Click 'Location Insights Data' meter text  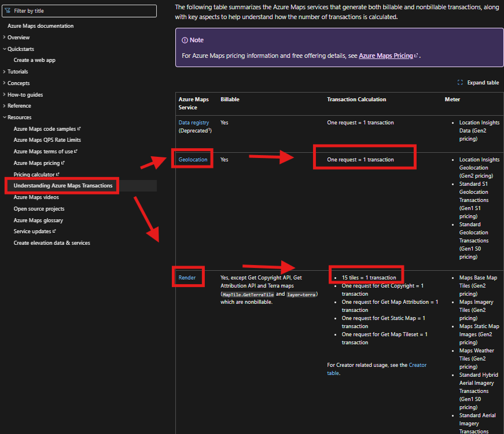click(x=479, y=131)
